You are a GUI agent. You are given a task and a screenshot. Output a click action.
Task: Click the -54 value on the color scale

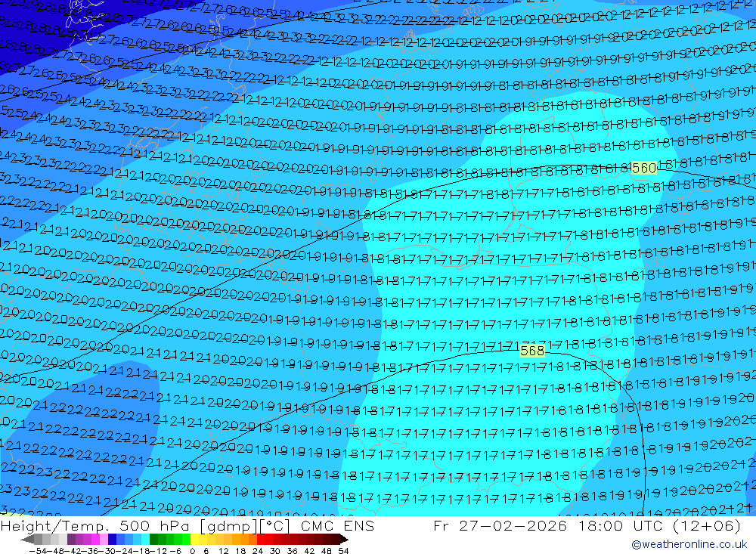click(x=38, y=551)
